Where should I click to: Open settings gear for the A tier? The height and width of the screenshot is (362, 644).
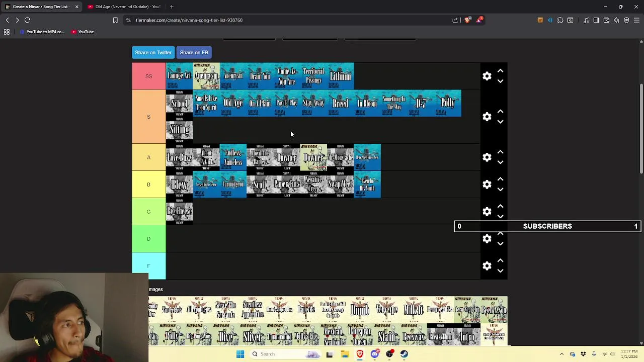pos(487,157)
